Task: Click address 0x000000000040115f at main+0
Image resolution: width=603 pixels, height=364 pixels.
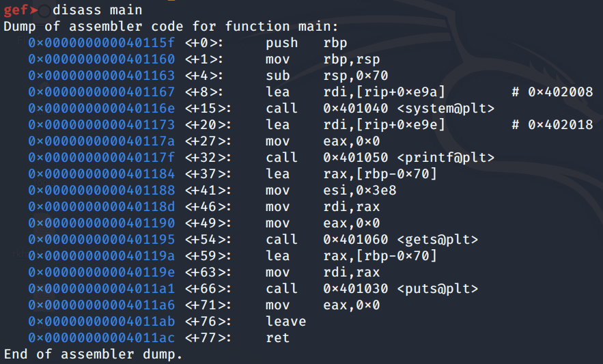Action: (x=101, y=42)
